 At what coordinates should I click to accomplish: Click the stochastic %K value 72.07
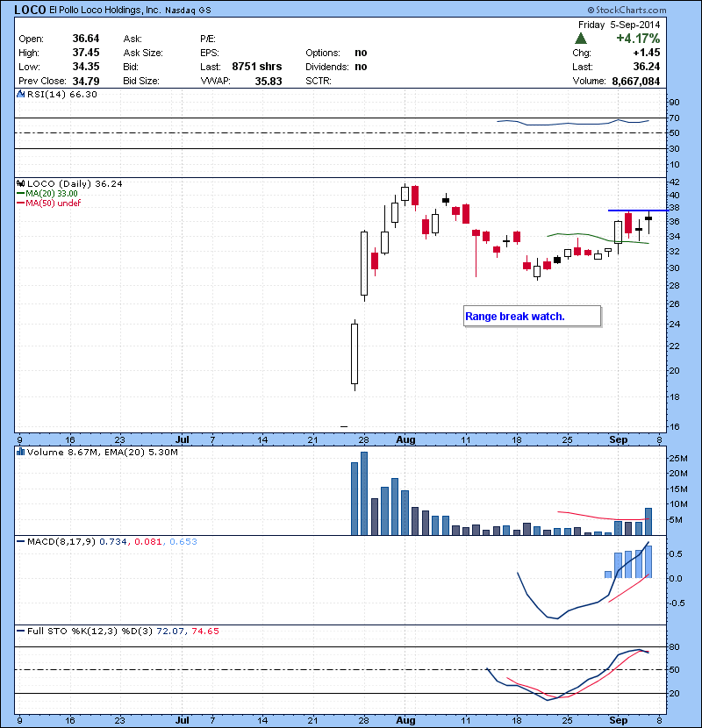[170, 631]
